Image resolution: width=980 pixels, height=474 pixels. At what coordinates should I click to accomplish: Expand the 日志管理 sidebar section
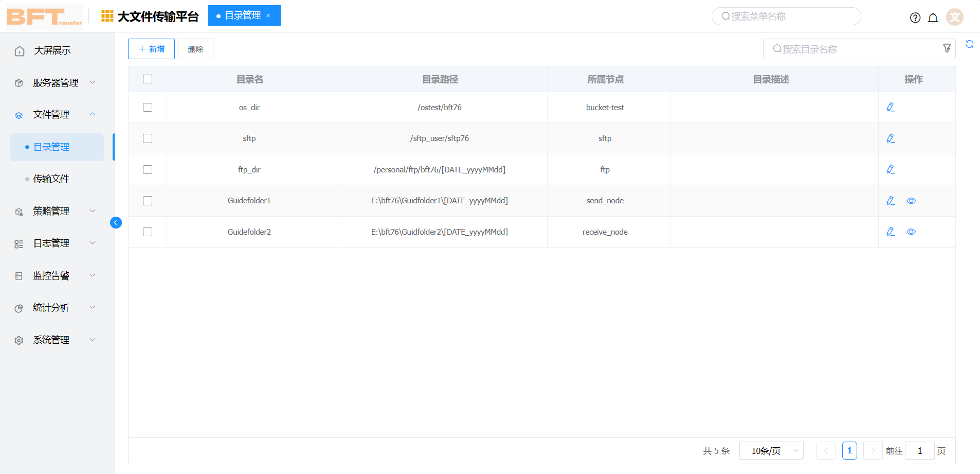tap(56, 243)
